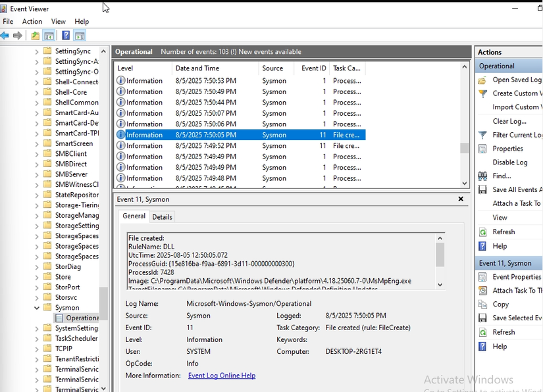Click the Find binoculars icon
This screenshot has width=543, height=392.
pyautogui.click(x=482, y=176)
